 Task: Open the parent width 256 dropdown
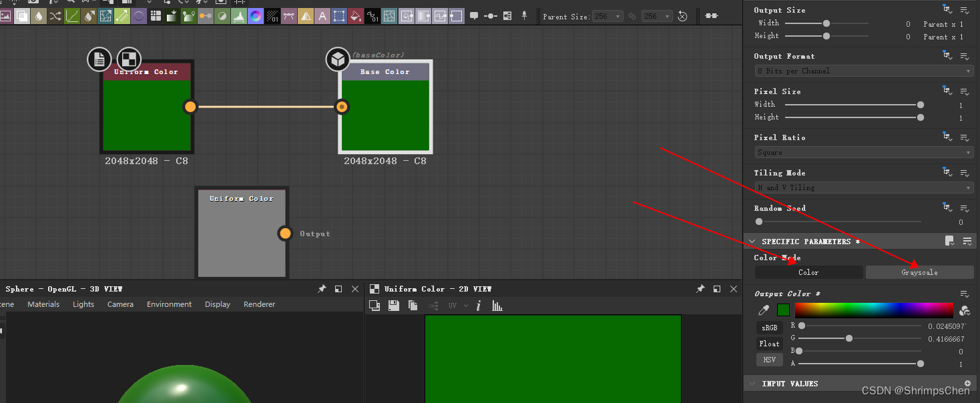tap(607, 16)
